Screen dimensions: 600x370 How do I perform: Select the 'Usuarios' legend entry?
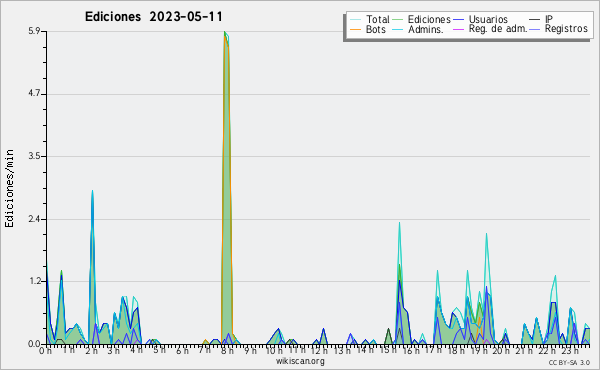tap(480, 19)
